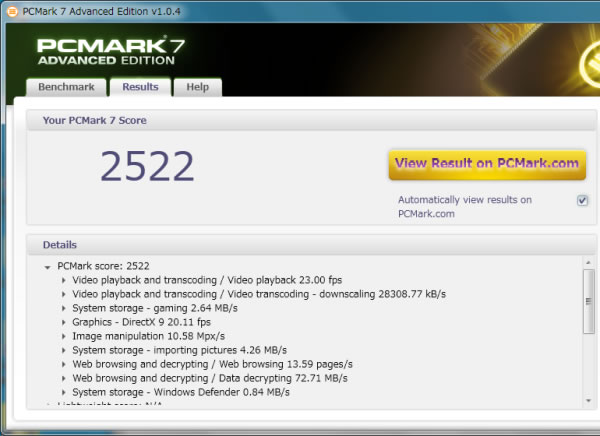Expand Web browsing 13.59 pages/s row
Viewport: 600px width, 436px height.
64,364
